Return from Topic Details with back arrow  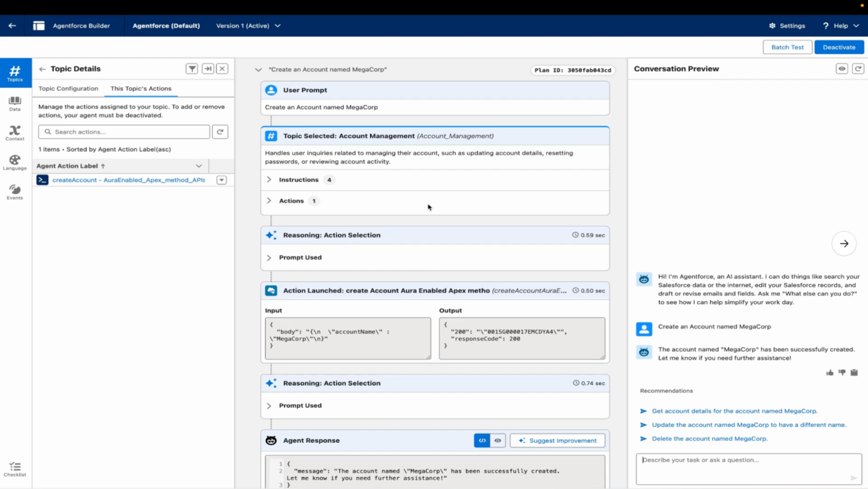42,69
